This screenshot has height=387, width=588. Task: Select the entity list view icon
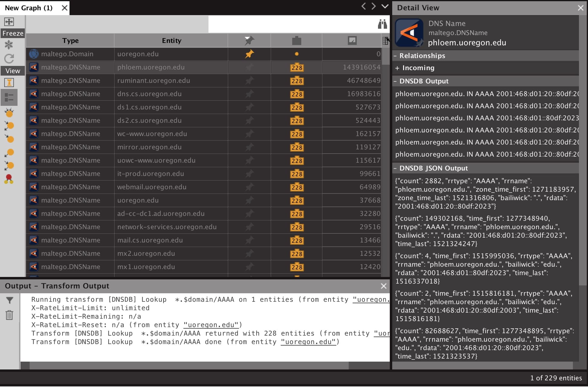[9, 97]
